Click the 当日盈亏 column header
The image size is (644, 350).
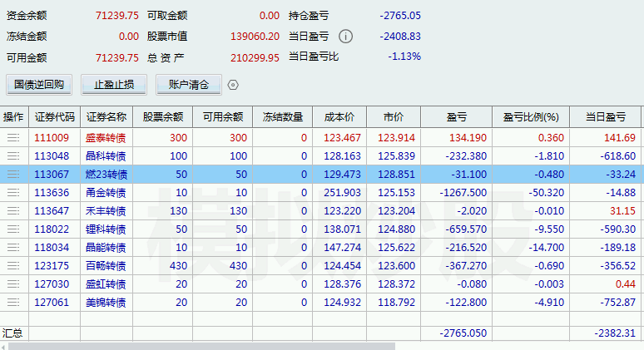(x=606, y=117)
